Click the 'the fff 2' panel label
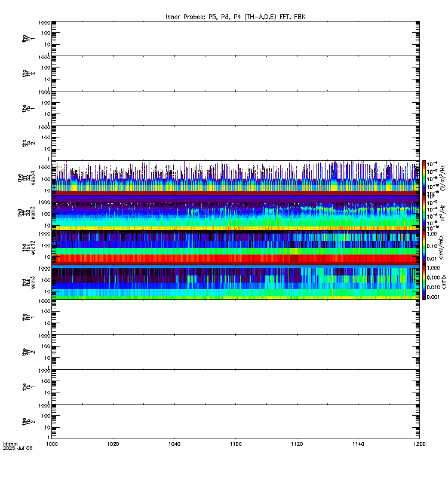This screenshot has width=448, height=478. coord(28,352)
